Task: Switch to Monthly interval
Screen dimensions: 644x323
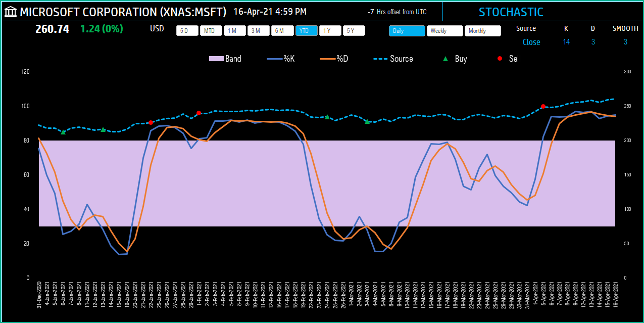Action: (x=482, y=31)
